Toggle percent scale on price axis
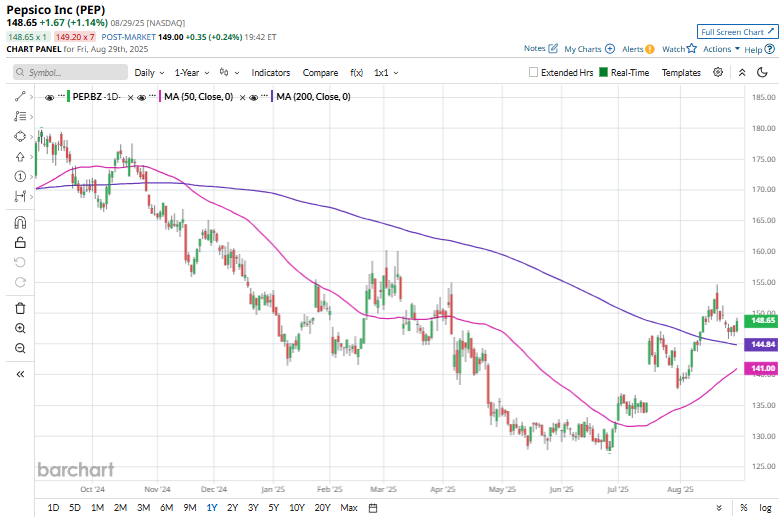The width and height of the screenshot is (781, 521). [x=744, y=508]
